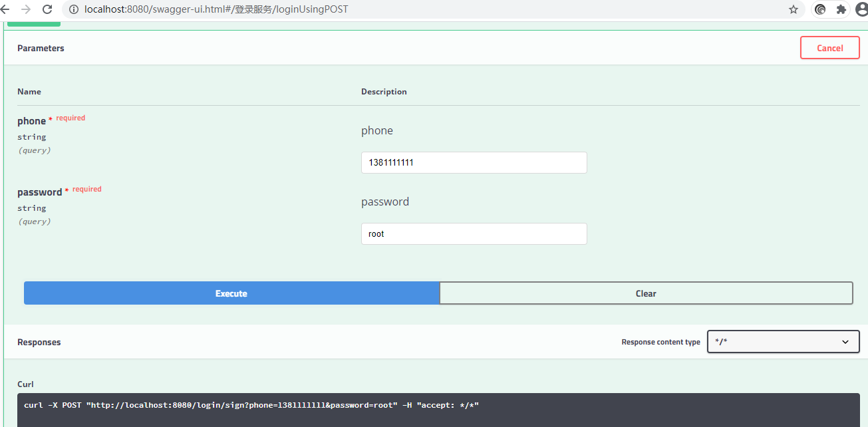Viewport: 868px width, 427px height.
Task: Click the Curl label
Action: 25,384
